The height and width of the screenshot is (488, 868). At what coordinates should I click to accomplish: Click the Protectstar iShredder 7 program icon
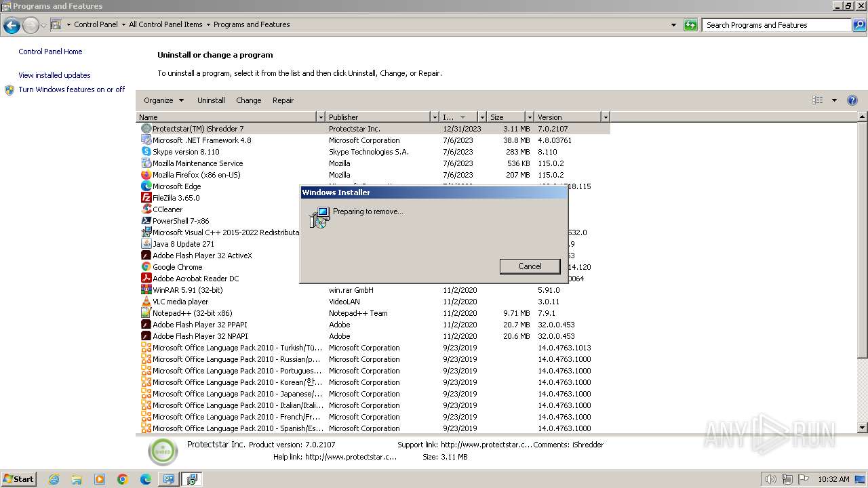click(146, 129)
